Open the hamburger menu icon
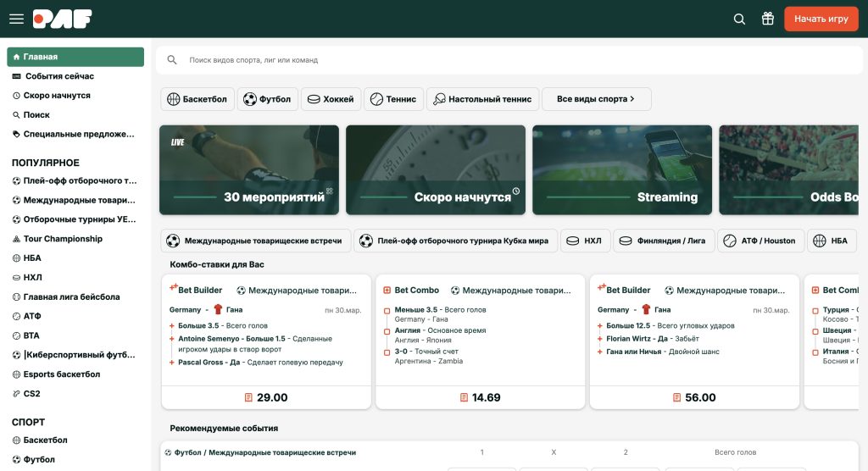Screen dimensions: 868x471 point(16,19)
